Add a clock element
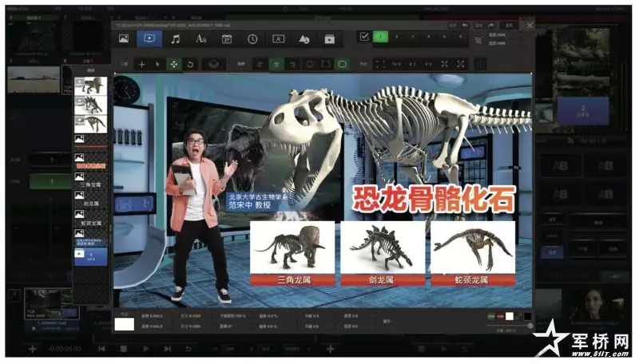The height and width of the screenshot is (364, 639). pyautogui.click(x=252, y=38)
